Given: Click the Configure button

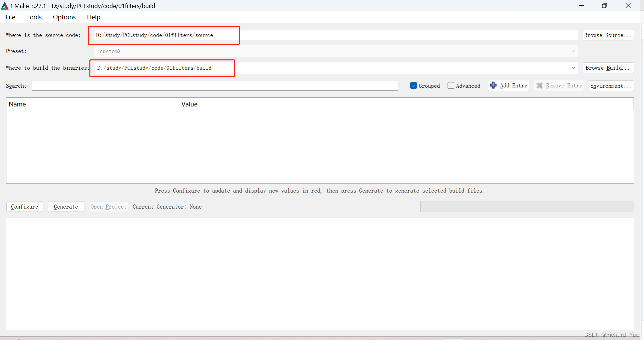Looking at the screenshot, I should pyautogui.click(x=25, y=207).
